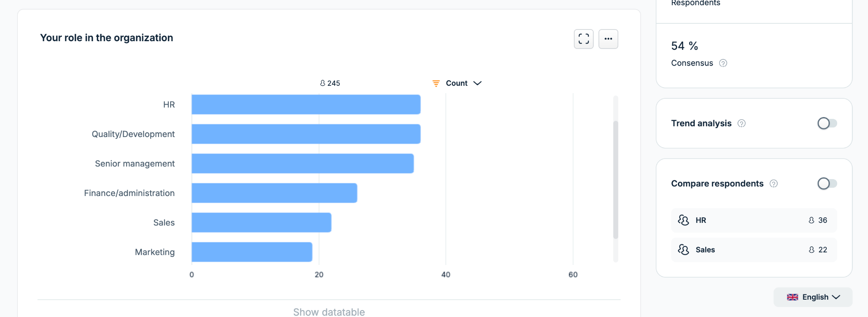Click the HR group people icon

683,220
